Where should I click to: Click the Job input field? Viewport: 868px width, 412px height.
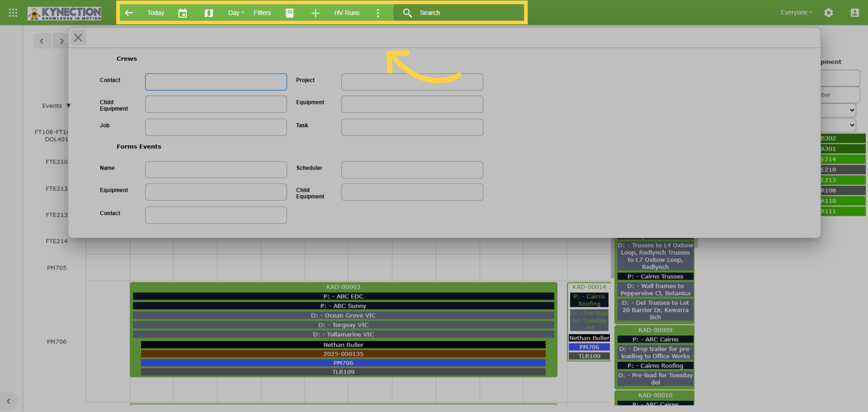click(216, 127)
